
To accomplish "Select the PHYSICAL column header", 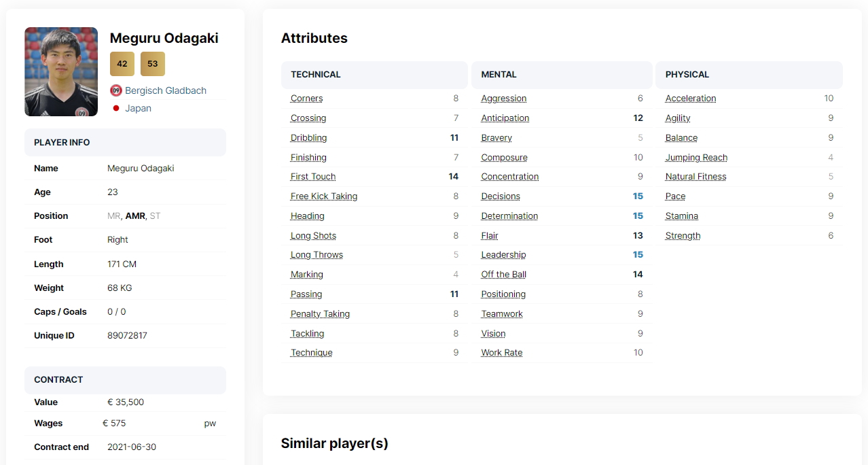I will (x=749, y=75).
